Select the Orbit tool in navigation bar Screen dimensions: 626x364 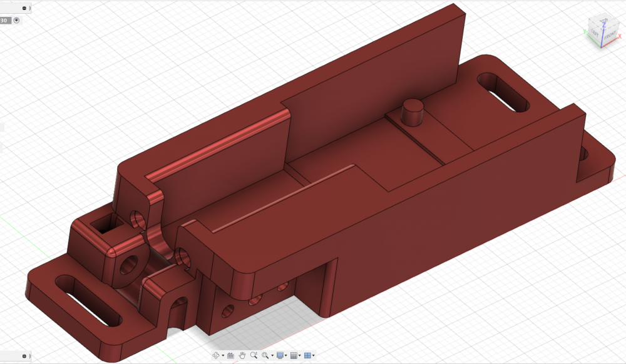pyautogui.click(x=216, y=355)
